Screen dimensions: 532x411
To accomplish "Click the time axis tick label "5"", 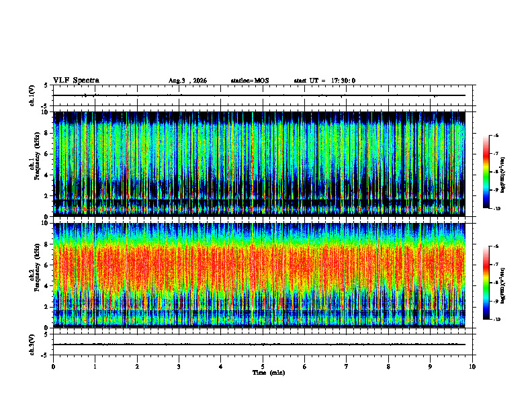I will tap(263, 367).
